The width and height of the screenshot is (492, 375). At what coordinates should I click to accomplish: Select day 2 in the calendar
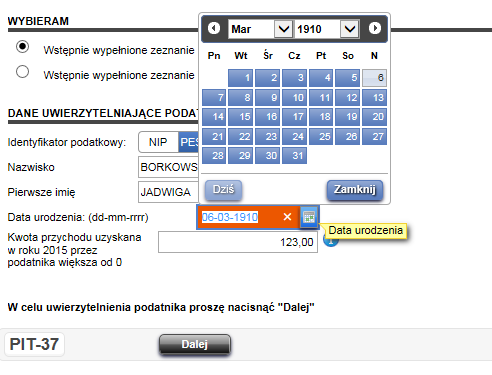point(267,78)
